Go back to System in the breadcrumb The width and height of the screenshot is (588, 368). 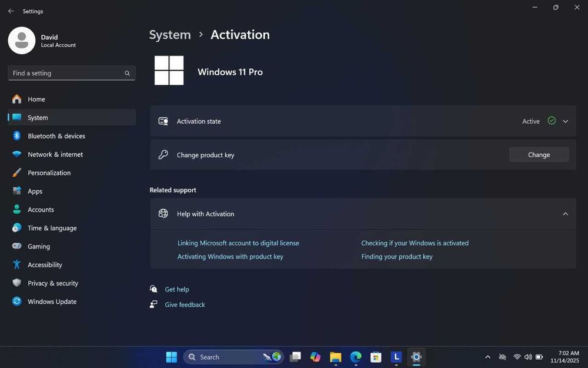(170, 35)
